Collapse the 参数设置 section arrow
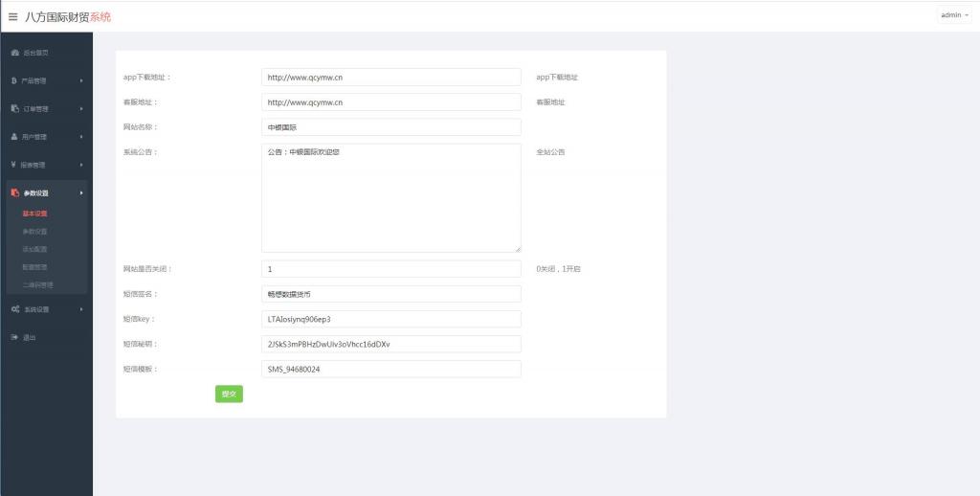Viewport: 980px width, 496px height. pyautogui.click(x=81, y=193)
